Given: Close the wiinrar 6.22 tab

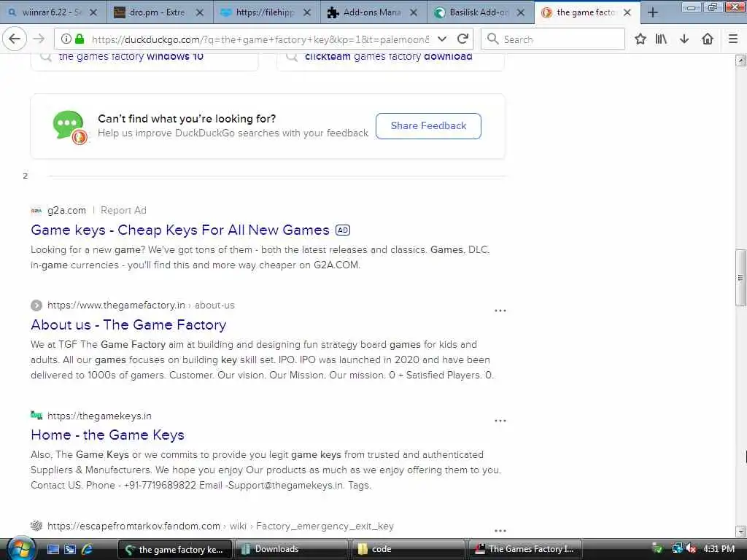Looking at the screenshot, I should point(93,12).
